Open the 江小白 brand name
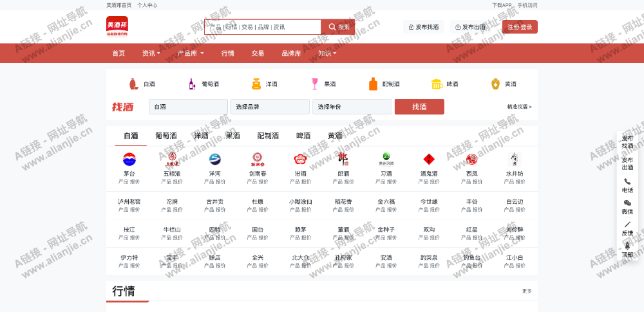 coord(515,258)
